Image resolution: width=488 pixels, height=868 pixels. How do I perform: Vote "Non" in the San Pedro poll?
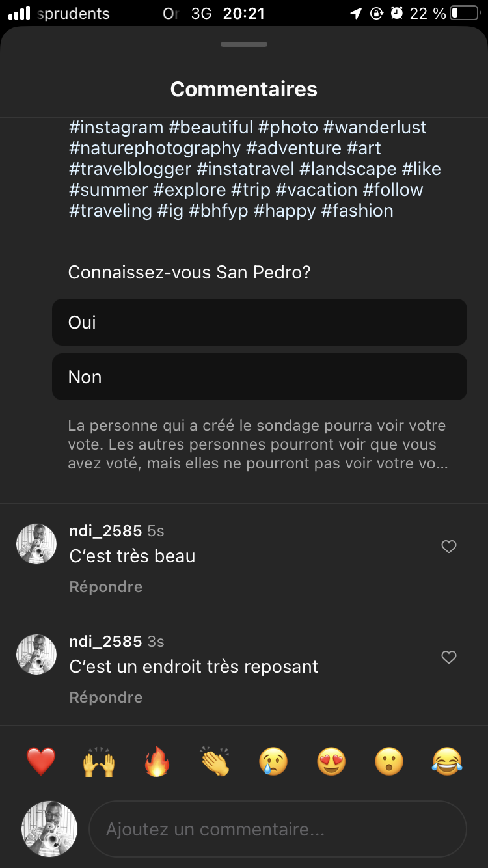pyautogui.click(x=260, y=377)
